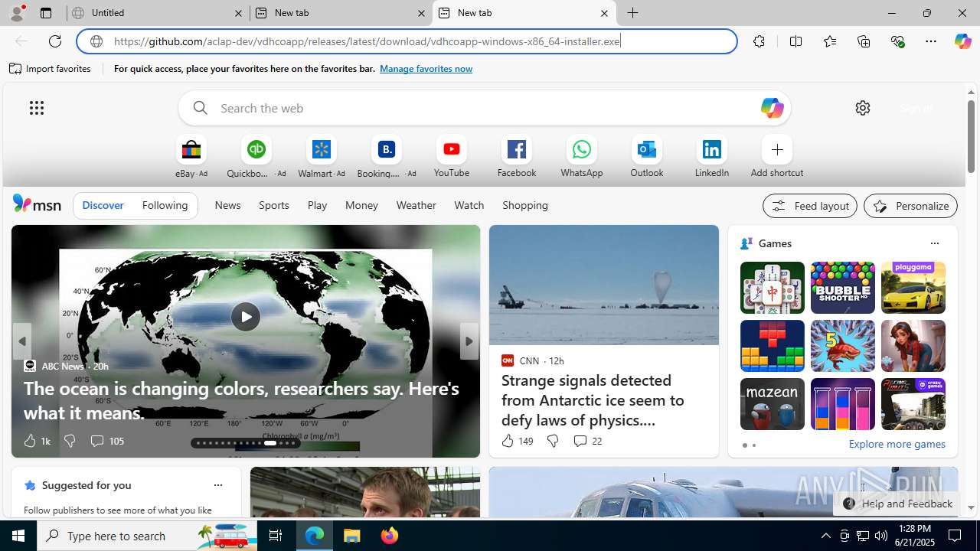980x551 pixels.
Task: Open File Explorer from the taskbar
Action: coord(352,536)
